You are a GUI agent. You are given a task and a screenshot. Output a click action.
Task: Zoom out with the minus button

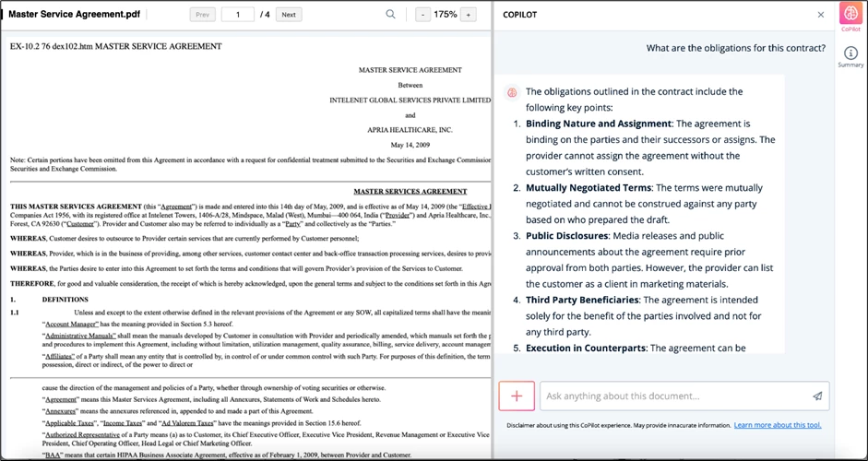pos(422,15)
